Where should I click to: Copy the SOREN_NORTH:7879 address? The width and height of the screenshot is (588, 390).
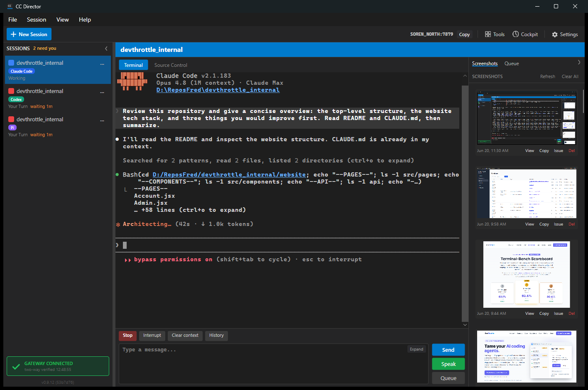pyautogui.click(x=464, y=34)
